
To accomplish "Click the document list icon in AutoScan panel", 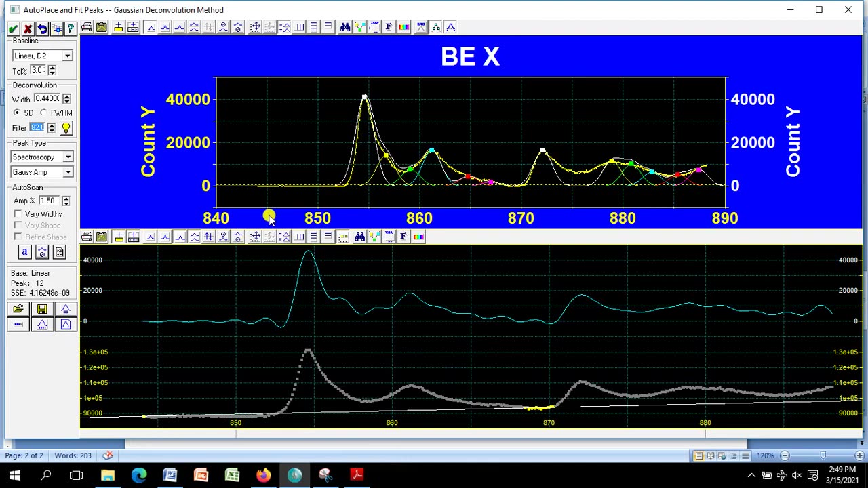I will pos(59,252).
